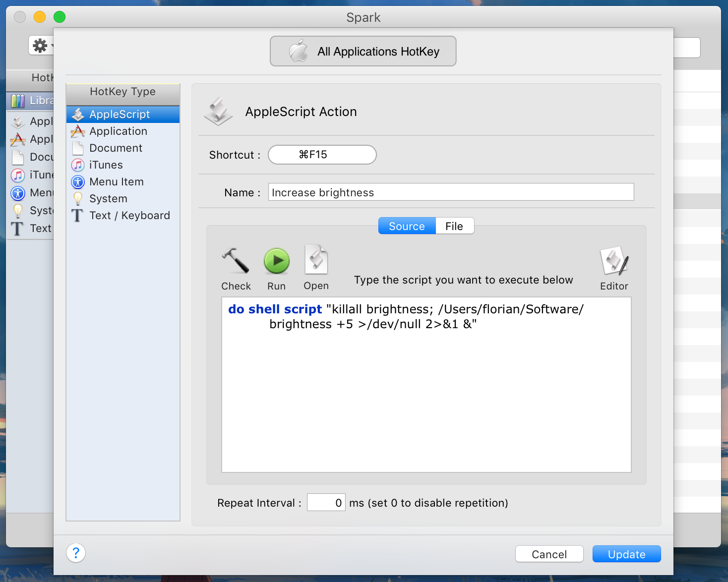Click the AppleScript Action header icon
This screenshot has width=728, height=582.
tap(218, 111)
